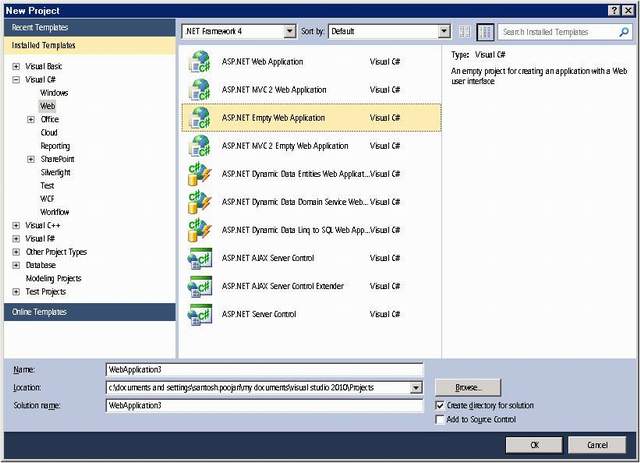Viewport: 640px width, 463px height.
Task: Select the Visual F# tree label
Action: pos(40,239)
